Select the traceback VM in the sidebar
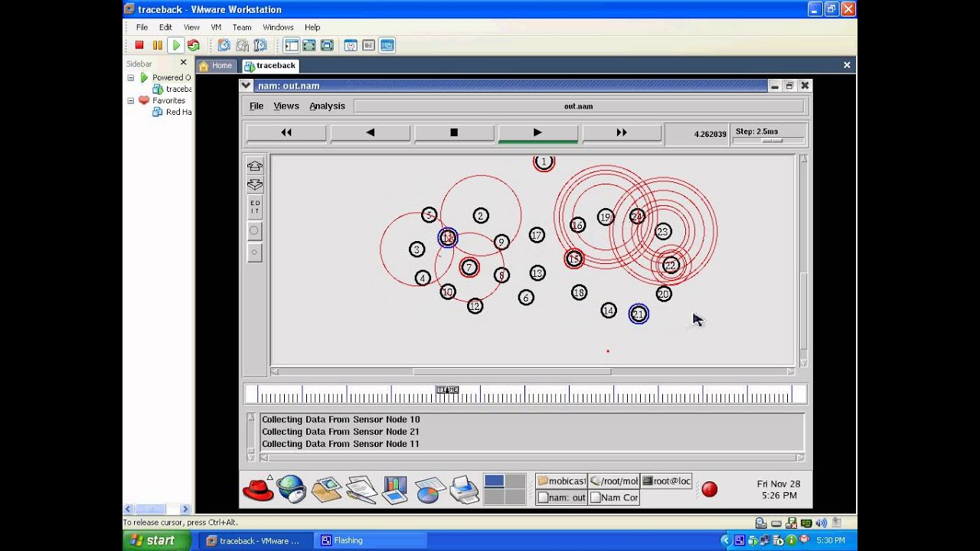 pyautogui.click(x=173, y=89)
